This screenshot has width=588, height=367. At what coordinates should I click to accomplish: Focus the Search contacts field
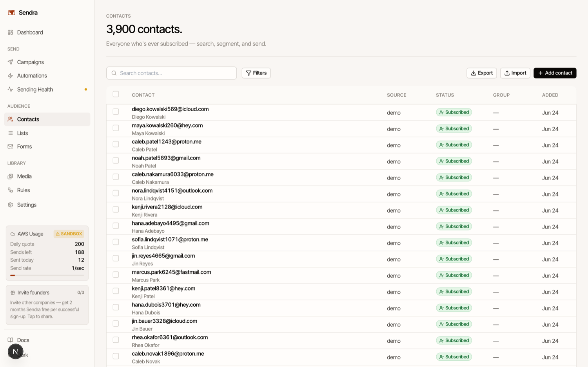[171, 73]
